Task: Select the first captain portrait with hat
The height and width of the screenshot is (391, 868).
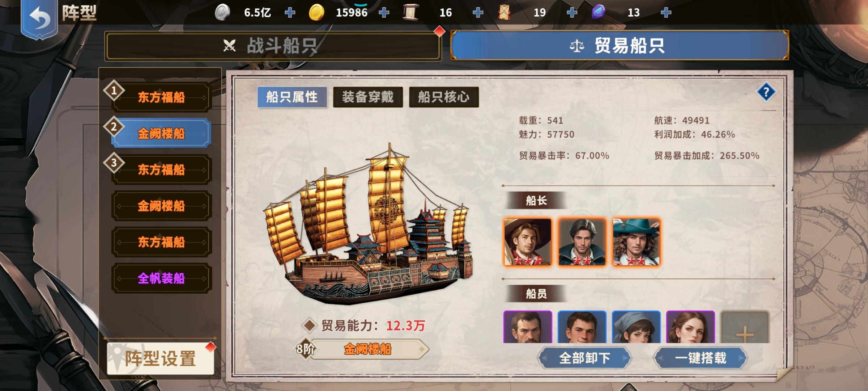Action: click(528, 242)
